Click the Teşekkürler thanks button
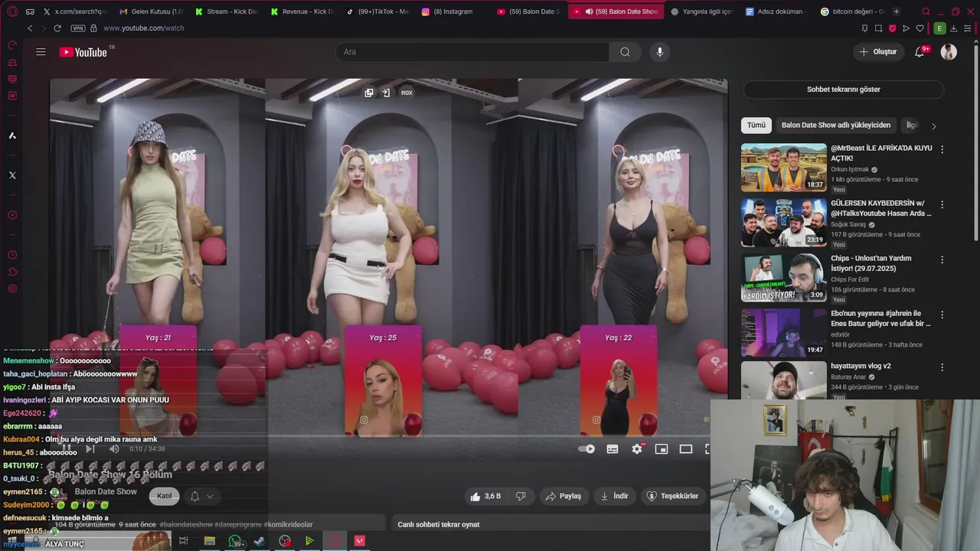The image size is (980, 551). (673, 496)
